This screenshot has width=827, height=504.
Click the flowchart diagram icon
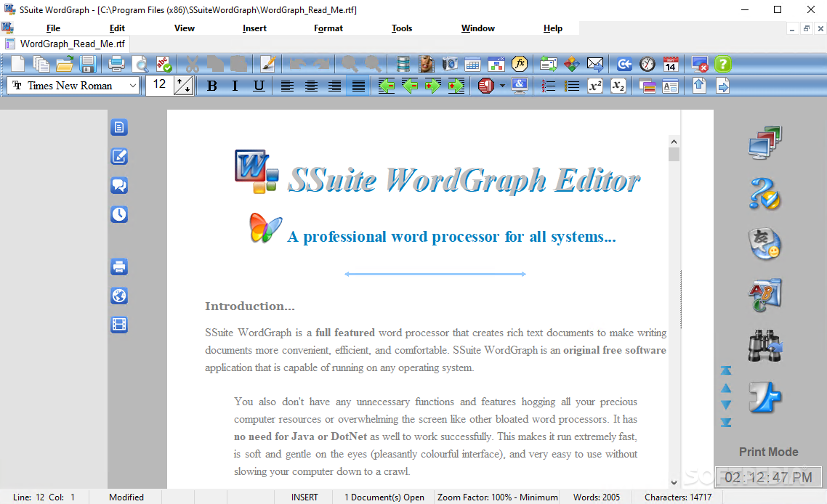(496, 65)
